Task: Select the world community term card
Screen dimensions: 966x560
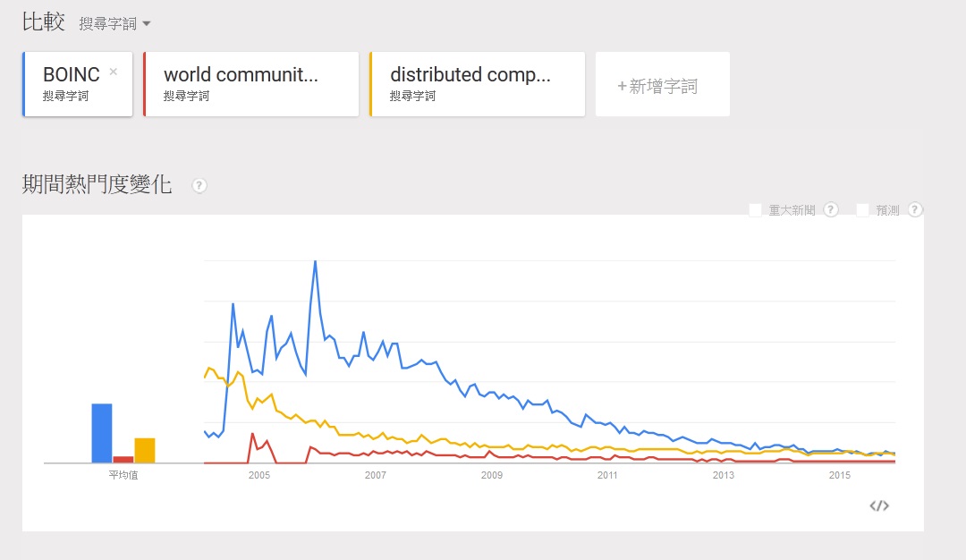Action: tap(251, 84)
